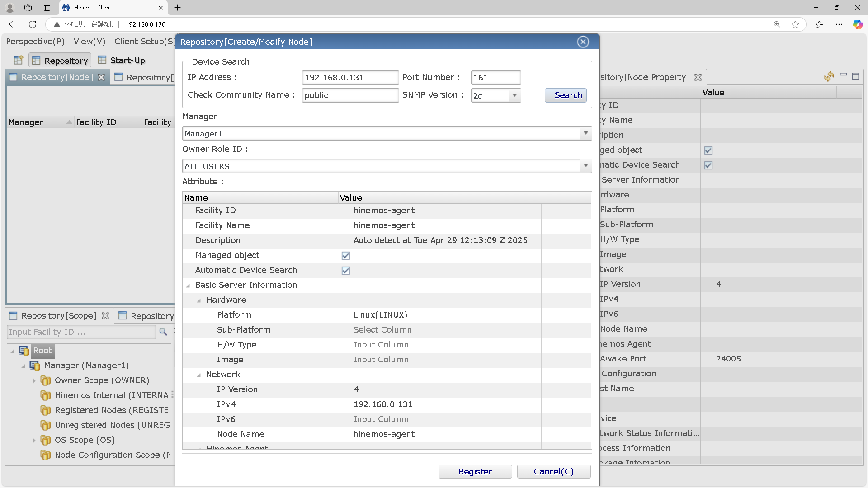The width and height of the screenshot is (868, 488).
Task: Switch to the Start-Up perspective tab
Action: coord(122,61)
